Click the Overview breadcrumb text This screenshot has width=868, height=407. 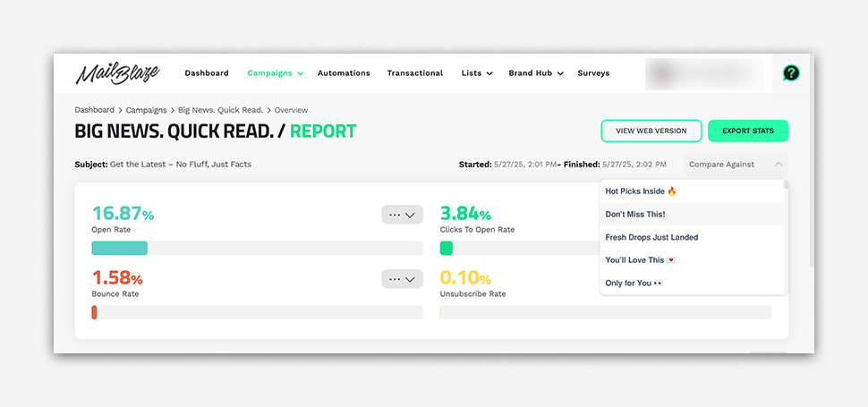291,110
